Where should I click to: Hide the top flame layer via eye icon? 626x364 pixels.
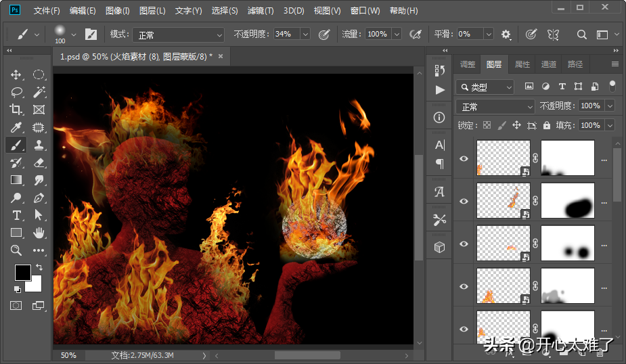[x=464, y=158]
